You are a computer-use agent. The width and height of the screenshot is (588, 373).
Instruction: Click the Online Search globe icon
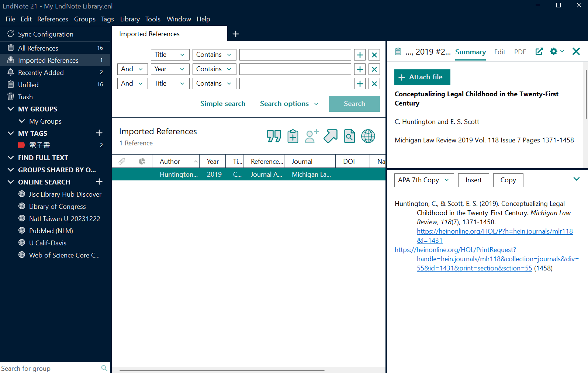pyautogui.click(x=368, y=136)
